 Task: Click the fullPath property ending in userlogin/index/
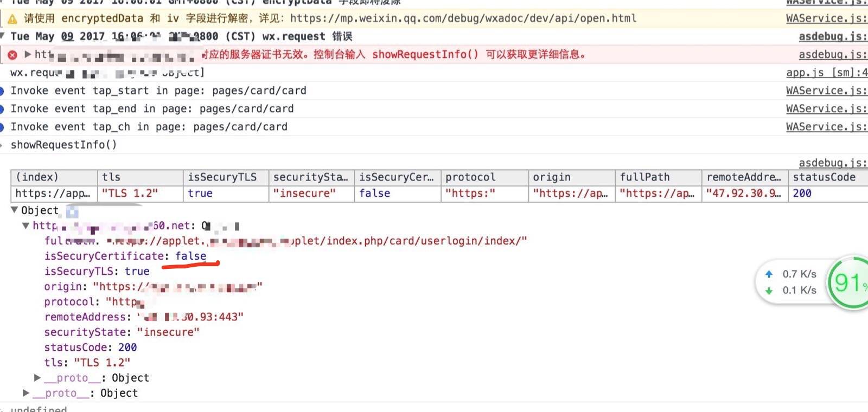pos(286,241)
